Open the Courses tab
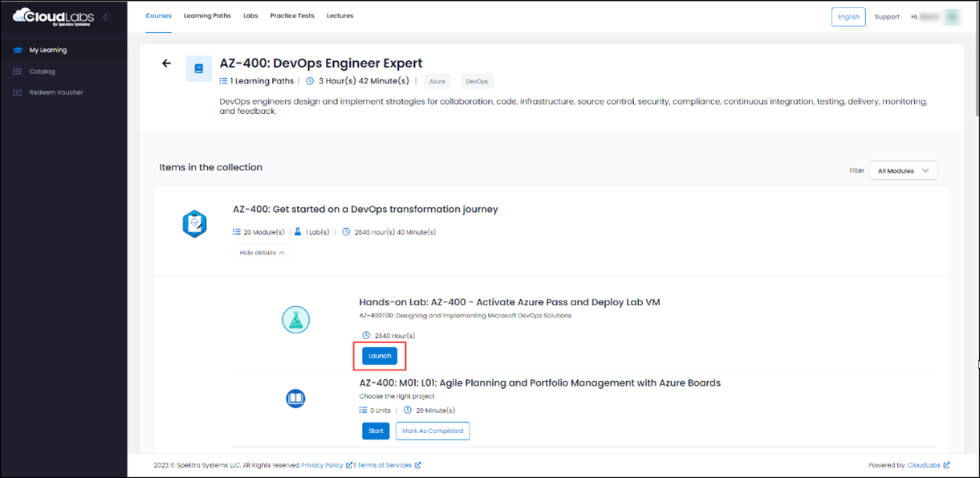980x478 pixels. 159,16
